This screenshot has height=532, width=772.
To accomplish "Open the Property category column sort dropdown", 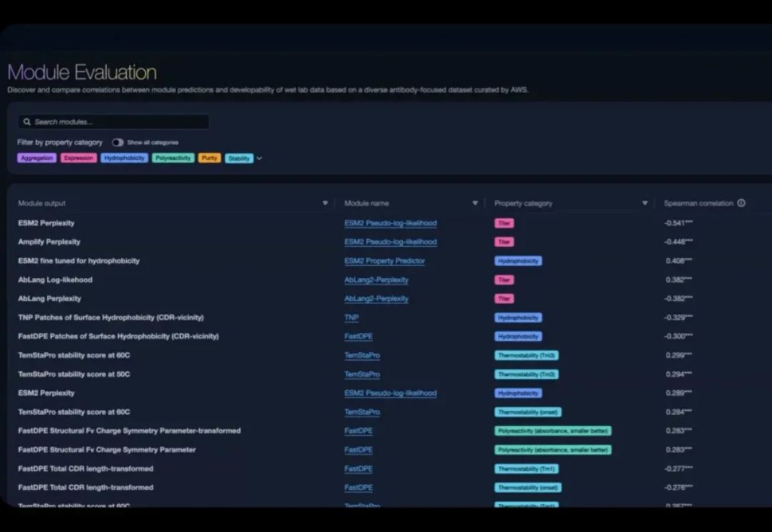I will tap(645, 203).
